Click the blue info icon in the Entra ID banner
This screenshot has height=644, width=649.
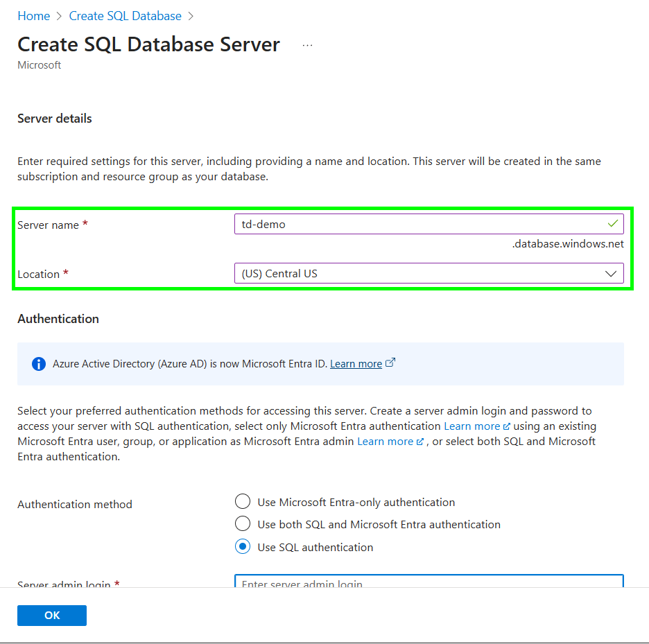[39, 364]
